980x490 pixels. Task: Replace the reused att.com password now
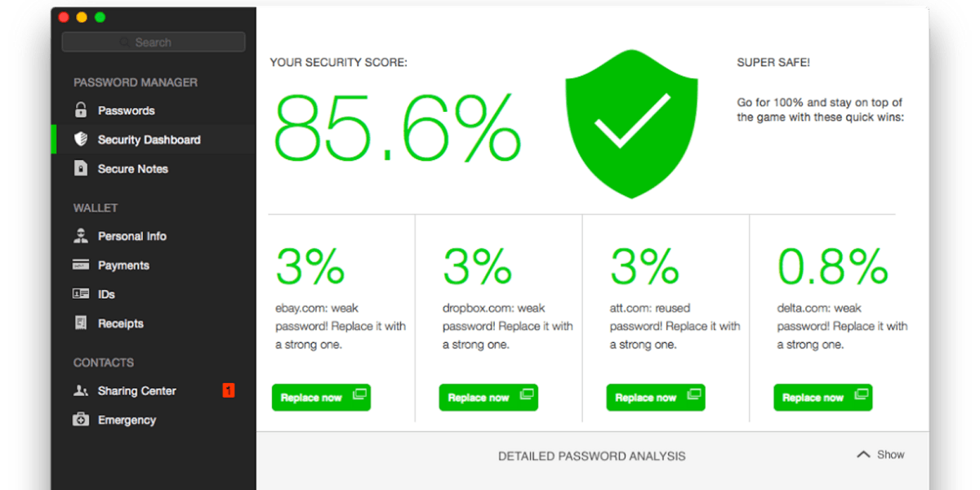(x=656, y=398)
